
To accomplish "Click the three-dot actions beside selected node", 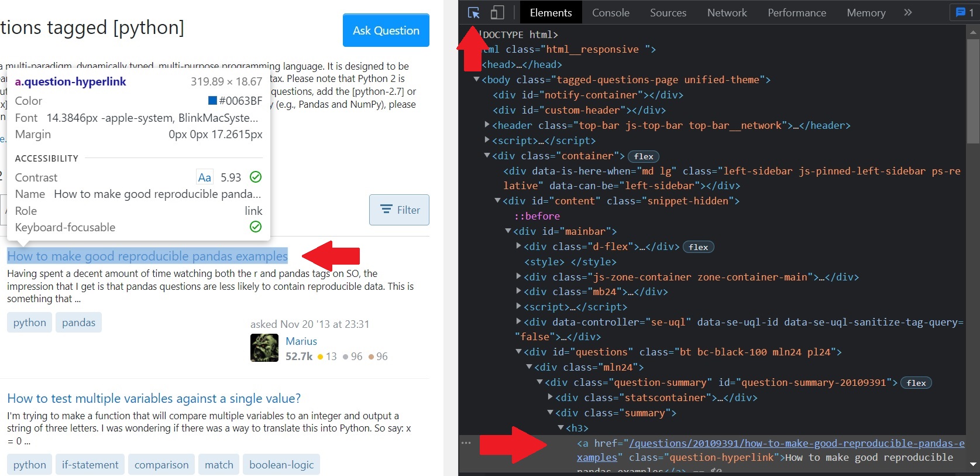I will pyautogui.click(x=466, y=443).
